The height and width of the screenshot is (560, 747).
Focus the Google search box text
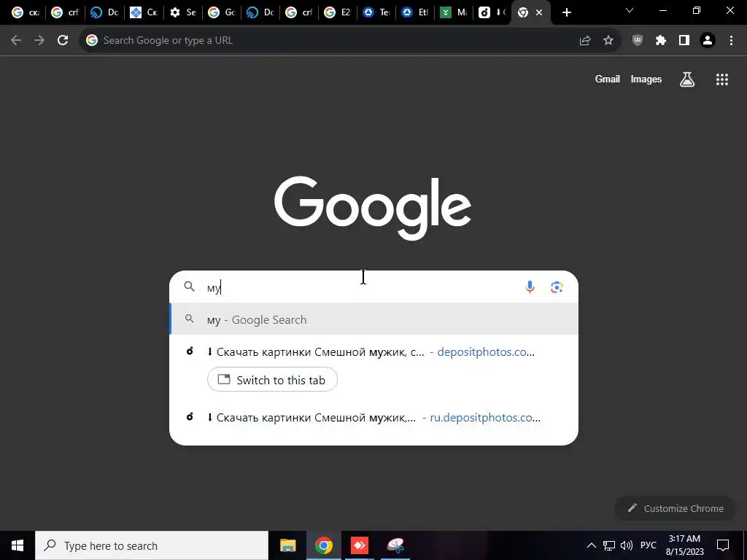tap(362, 287)
